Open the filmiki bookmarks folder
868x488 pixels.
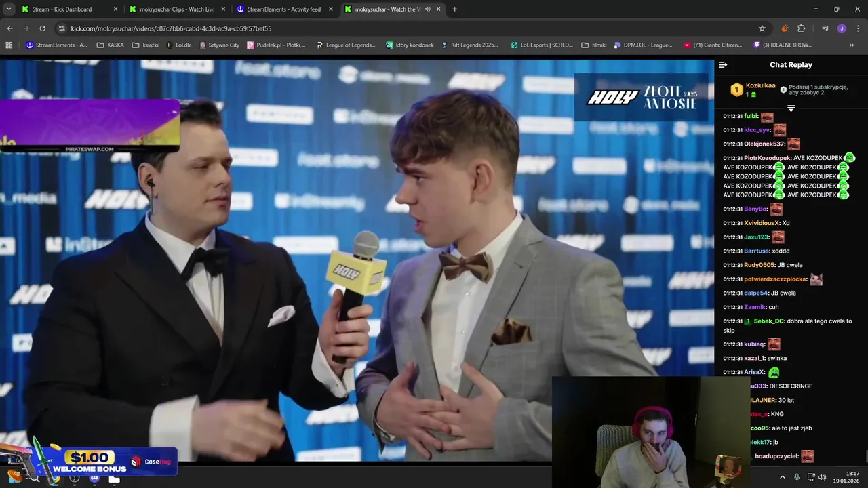click(x=594, y=45)
